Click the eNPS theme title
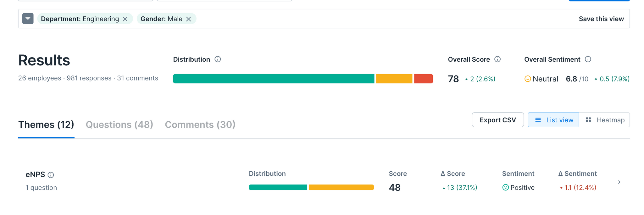The image size is (644, 215). tap(35, 175)
